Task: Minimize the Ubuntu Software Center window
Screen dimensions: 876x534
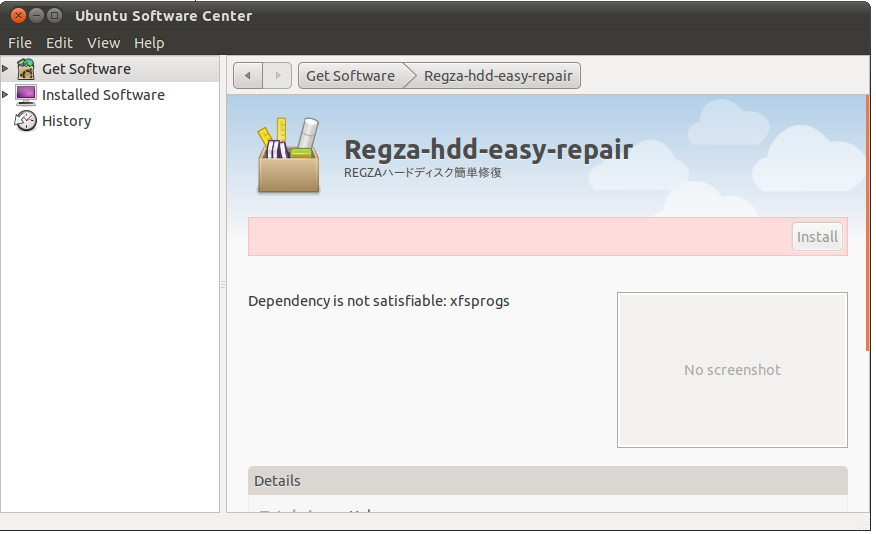Action: (x=36, y=16)
